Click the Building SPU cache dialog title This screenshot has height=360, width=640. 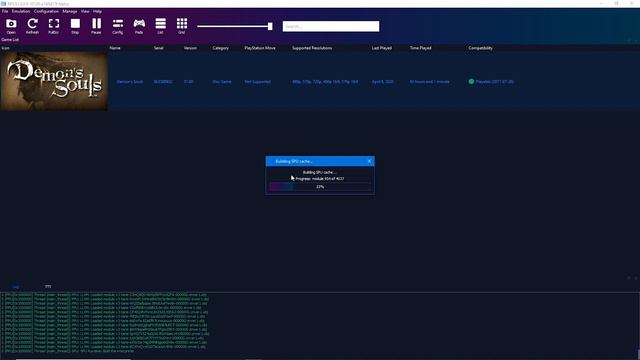click(x=294, y=161)
